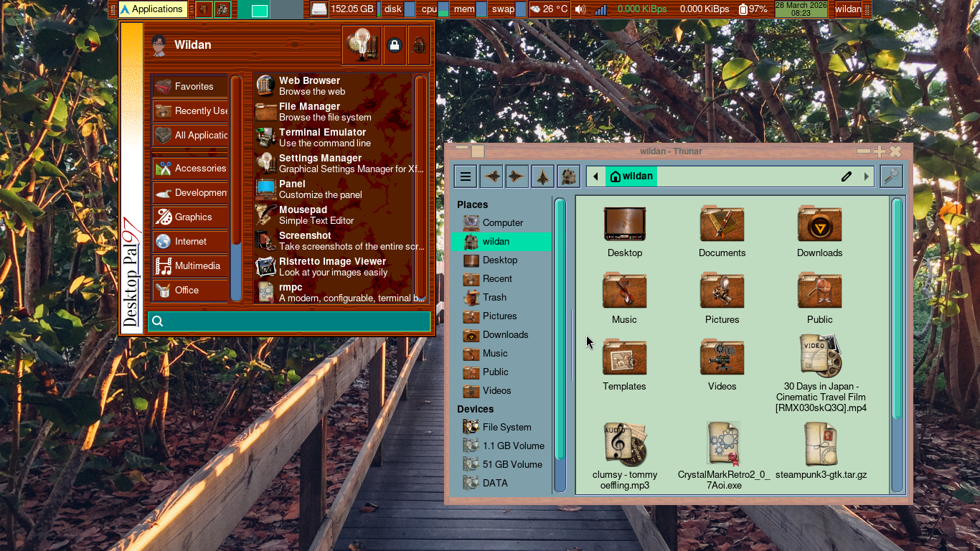Screen dimensions: 980x551
Task: Click the volume speaker icon in panel
Action: click(580, 9)
